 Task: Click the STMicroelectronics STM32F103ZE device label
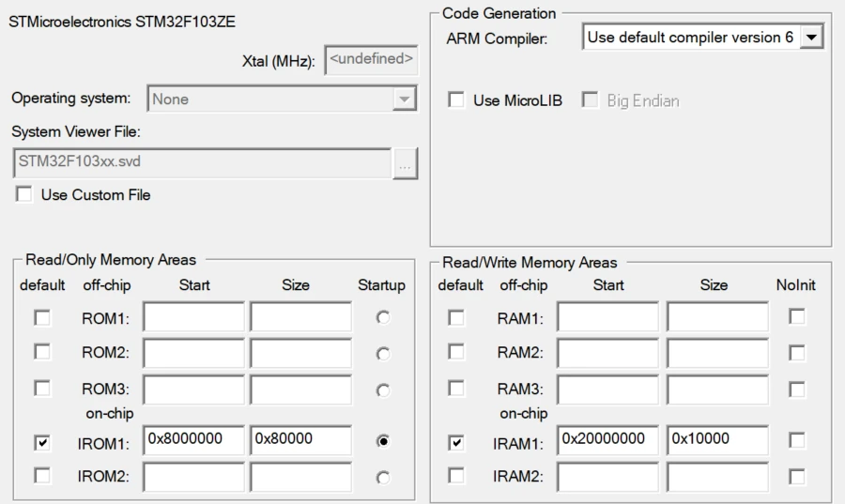(x=122, y=23)
